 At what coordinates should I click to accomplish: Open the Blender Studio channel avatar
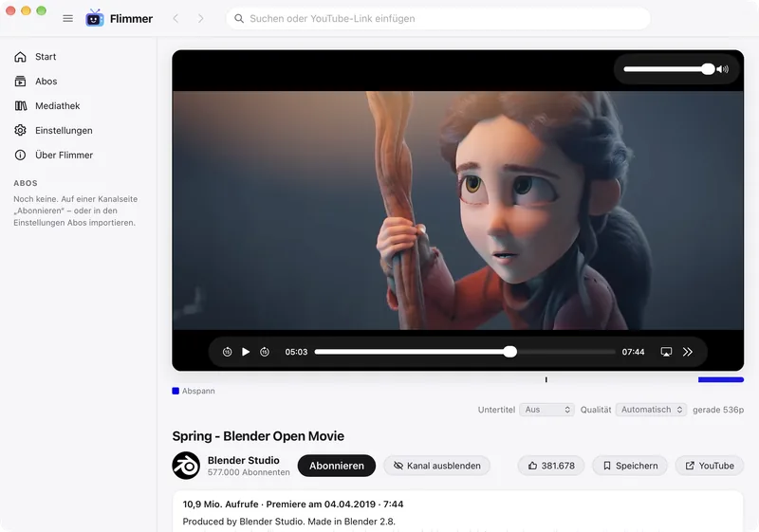point(186,466)
